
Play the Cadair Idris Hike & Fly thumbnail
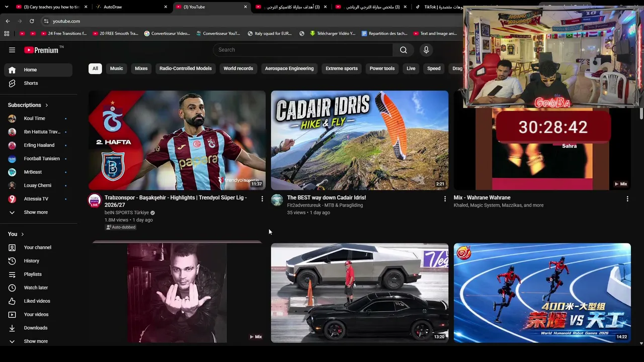click(x=360, y=140)
